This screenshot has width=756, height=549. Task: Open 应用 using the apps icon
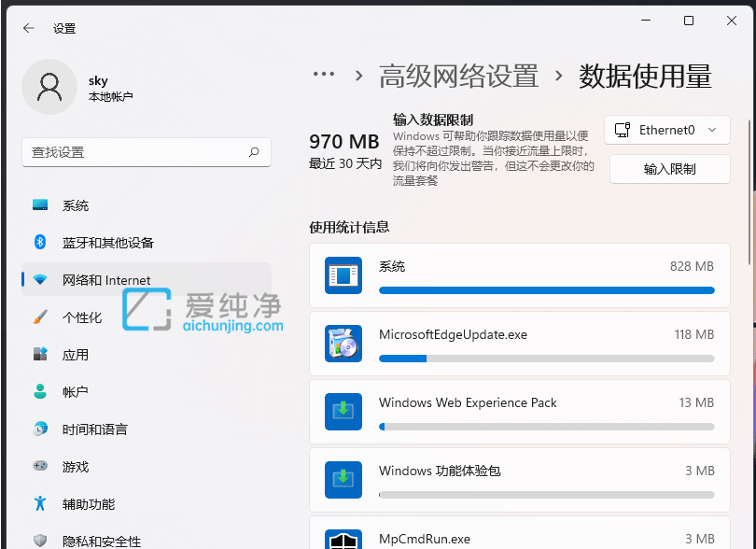38,355
